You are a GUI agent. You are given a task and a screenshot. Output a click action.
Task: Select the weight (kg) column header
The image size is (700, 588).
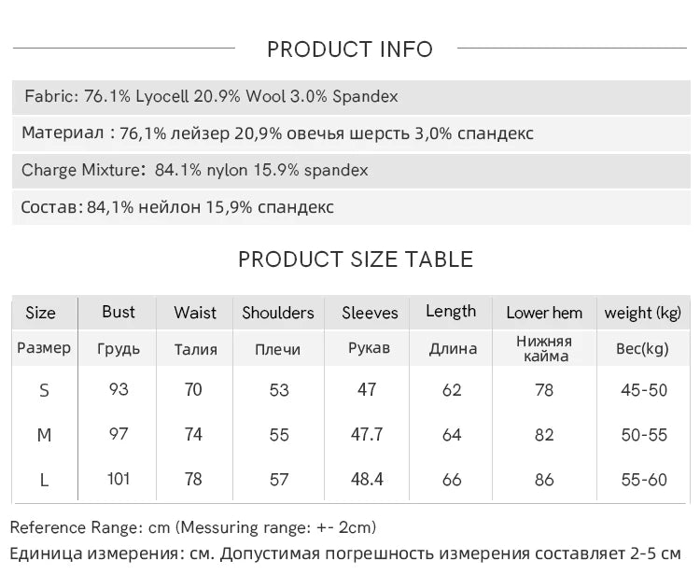pos(643,314)
